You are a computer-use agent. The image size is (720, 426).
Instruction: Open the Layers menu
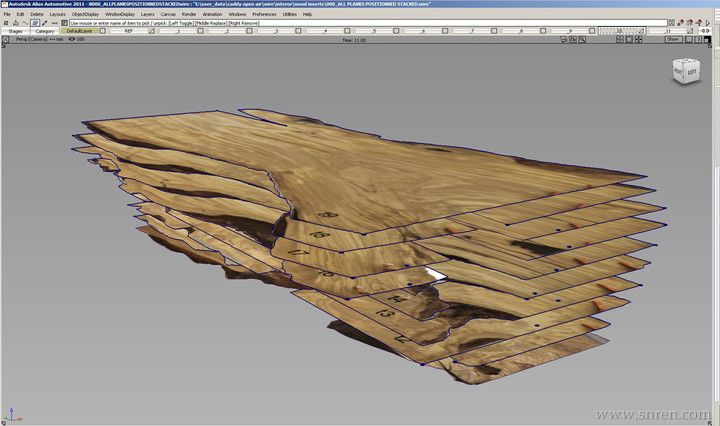click(147, 14)
